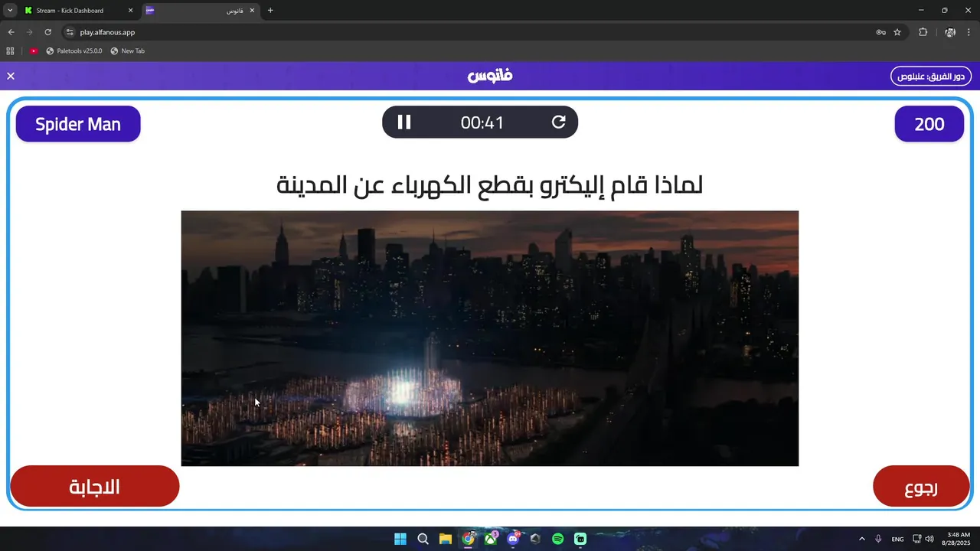Click the فانوس logo in the header
Viewport: 980px width, 551px height.
490,76
